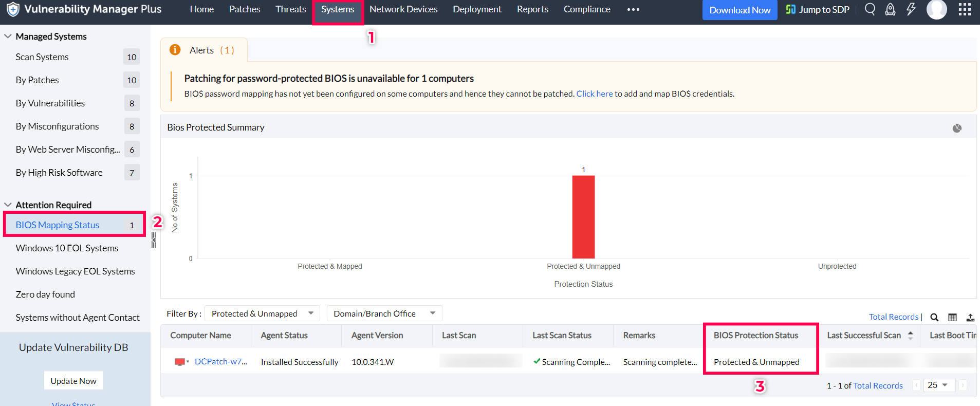Select By High Risk Software
This screenshot has width=980, height=406.
(x=59, y=173)
